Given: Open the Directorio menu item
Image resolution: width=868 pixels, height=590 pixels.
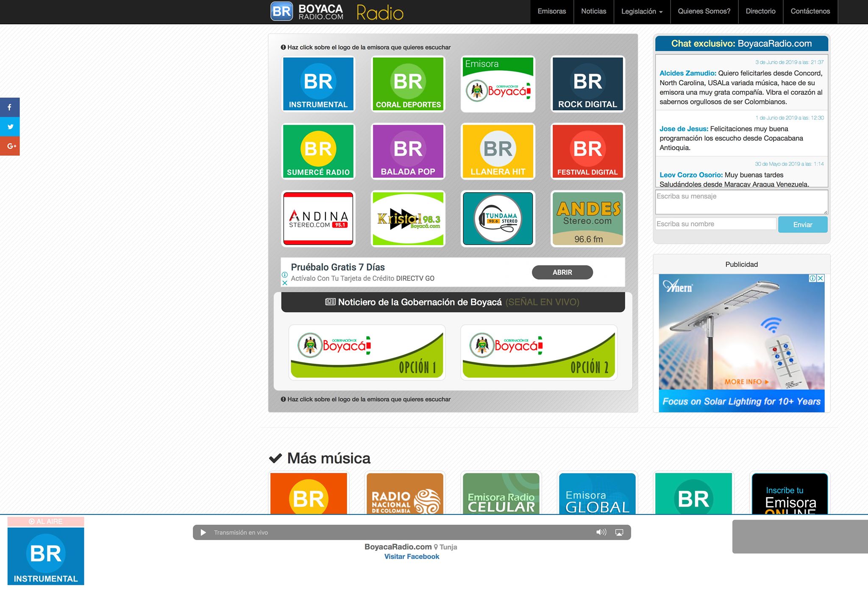Looking at the screenshot, I should [x=760, y=11].
